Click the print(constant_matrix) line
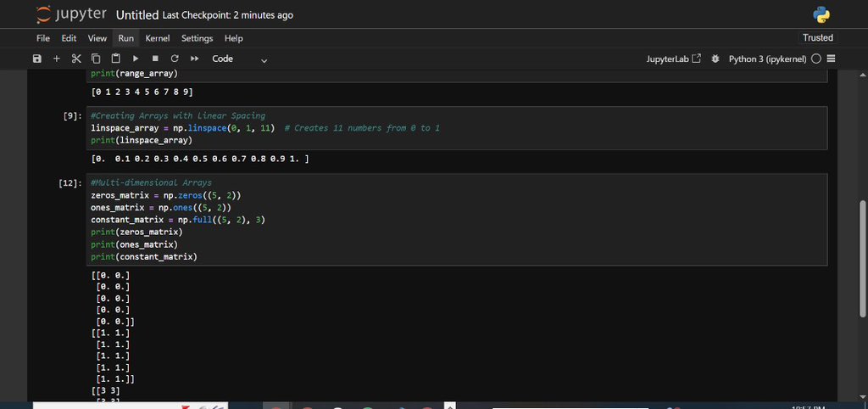This screenshot has height=409, width=868. (144, 256)
